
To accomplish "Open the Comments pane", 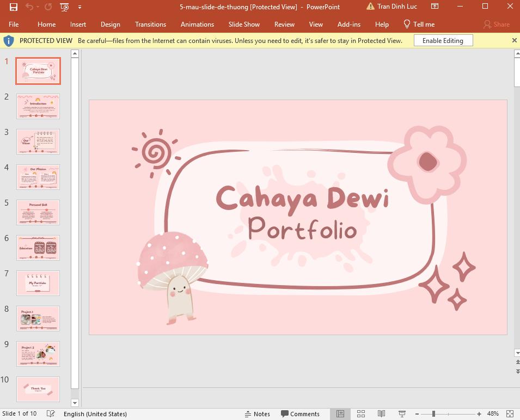I will tap(300, 413).
